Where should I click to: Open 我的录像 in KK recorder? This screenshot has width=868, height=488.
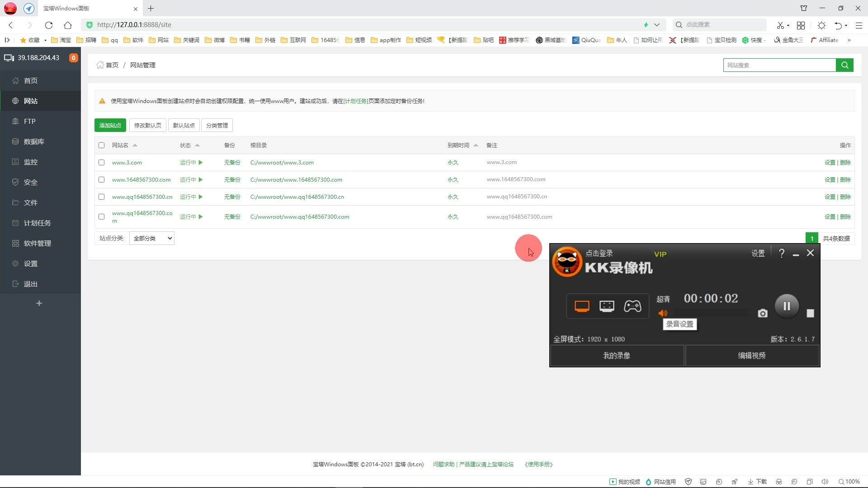[x=617, y=356]
